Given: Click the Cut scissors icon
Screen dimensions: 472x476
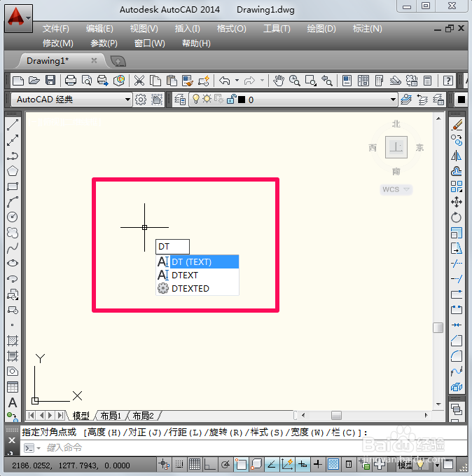Looking at the screenshot, I should point(139,81).
